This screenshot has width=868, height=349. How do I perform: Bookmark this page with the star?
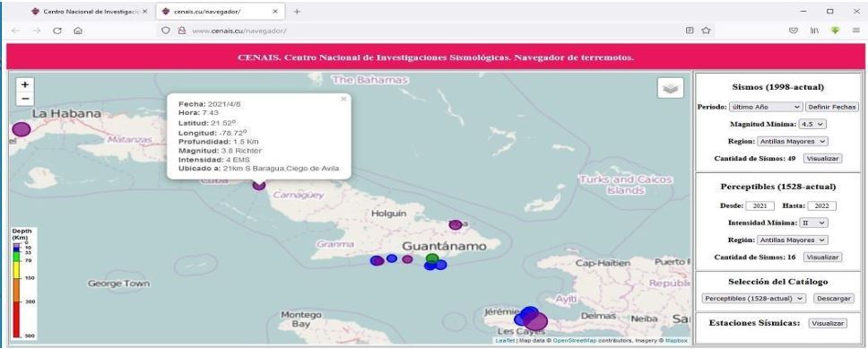click(706, 31)
